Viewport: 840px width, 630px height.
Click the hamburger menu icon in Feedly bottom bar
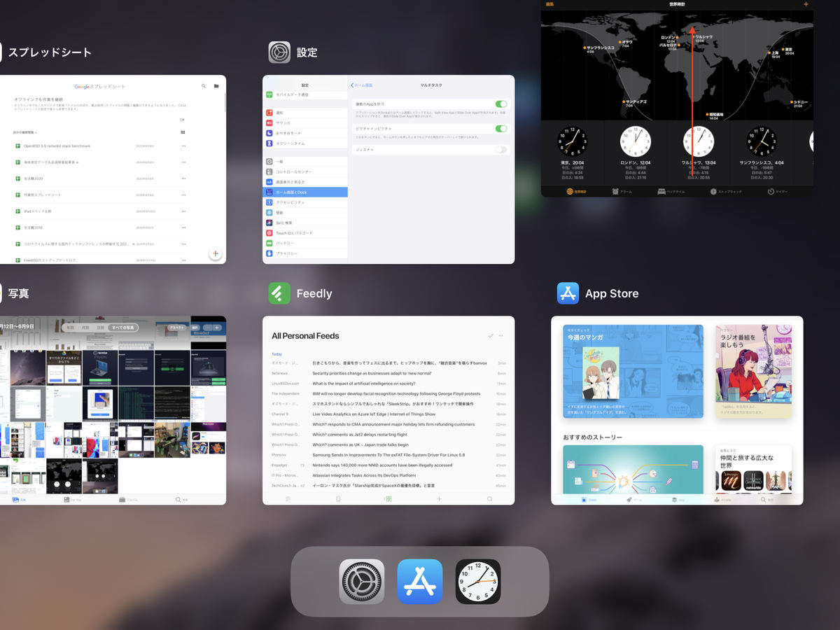point(287,499)
